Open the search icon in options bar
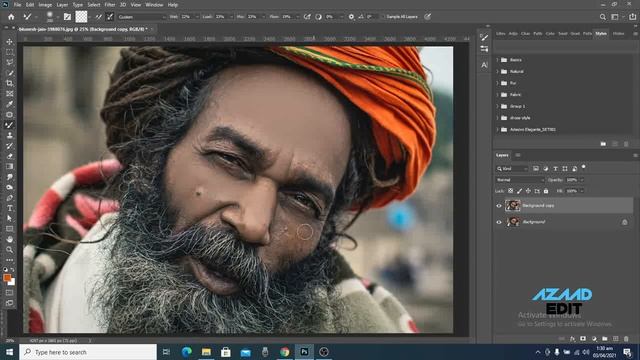The image size is (640, 360). pos(603,17)
